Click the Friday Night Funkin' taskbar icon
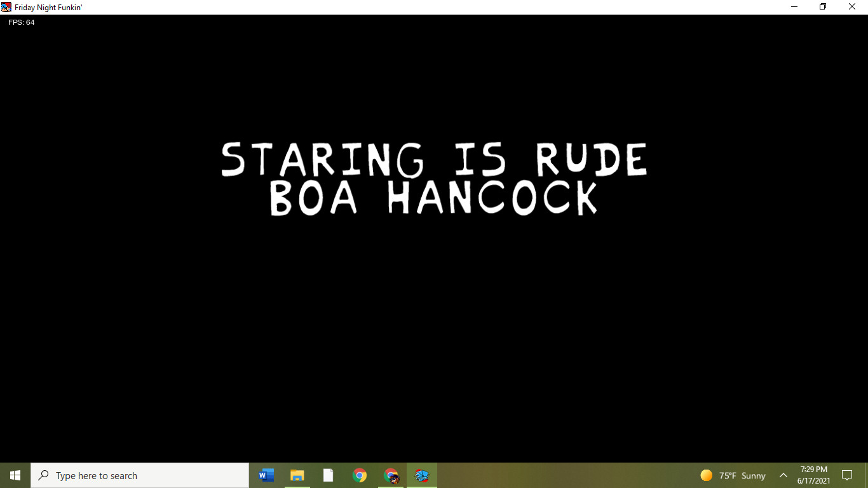The width and height of the screenshot is (868, 488). (x=422, y=475)
